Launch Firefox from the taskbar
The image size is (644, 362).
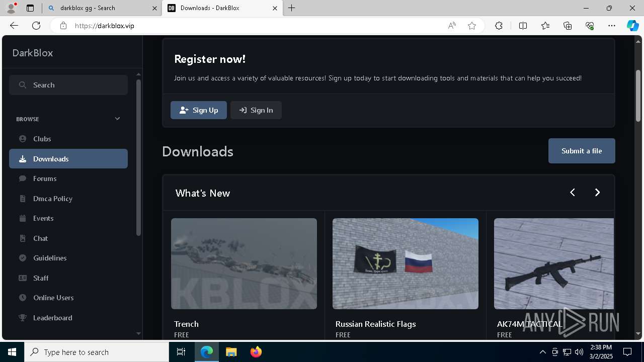[256, 352]
